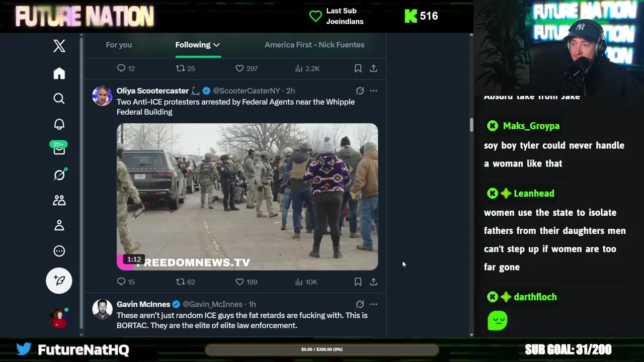
Task: Share Oliya Scootercaster's post
Action: [373, 282]
